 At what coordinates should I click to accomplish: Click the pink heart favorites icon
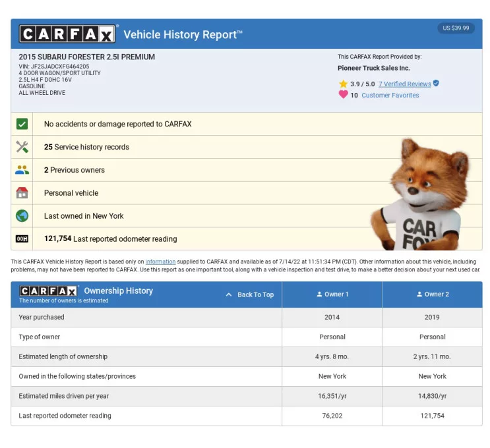tap(343, 95)
